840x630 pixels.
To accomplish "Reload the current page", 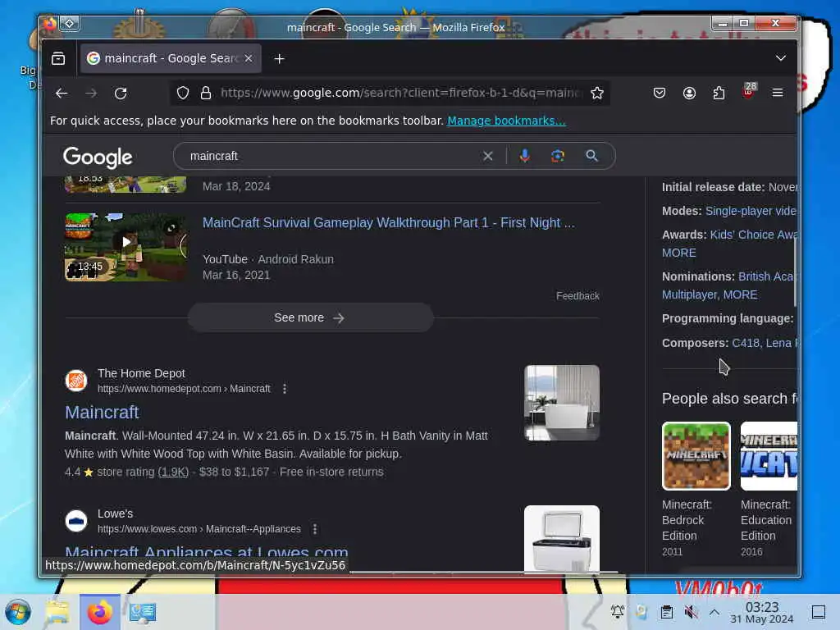I will (121, 94).
